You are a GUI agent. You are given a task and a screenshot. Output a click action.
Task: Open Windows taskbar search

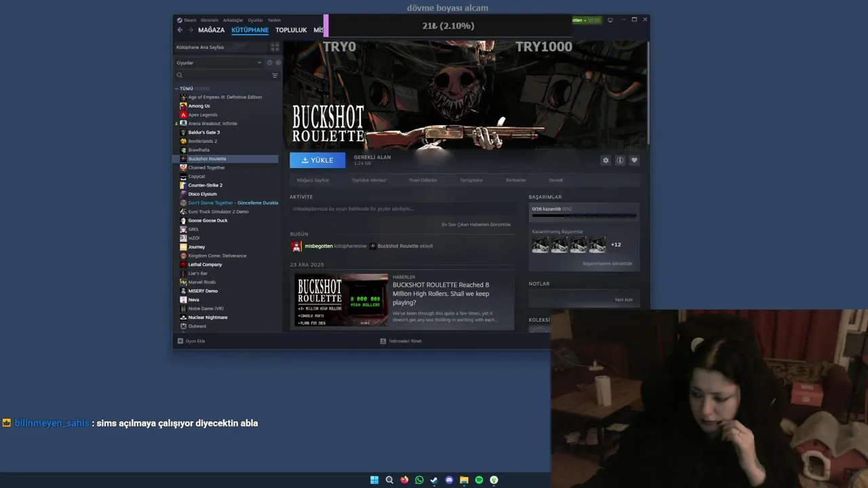(x=389, y=480)
